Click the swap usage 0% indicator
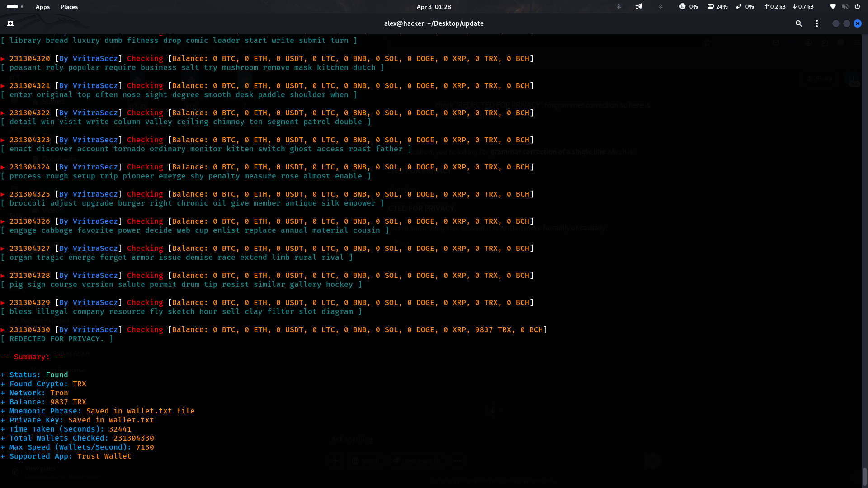Image resolution: width=868 pixels, height=488 pixels. (x=745, y=7)
